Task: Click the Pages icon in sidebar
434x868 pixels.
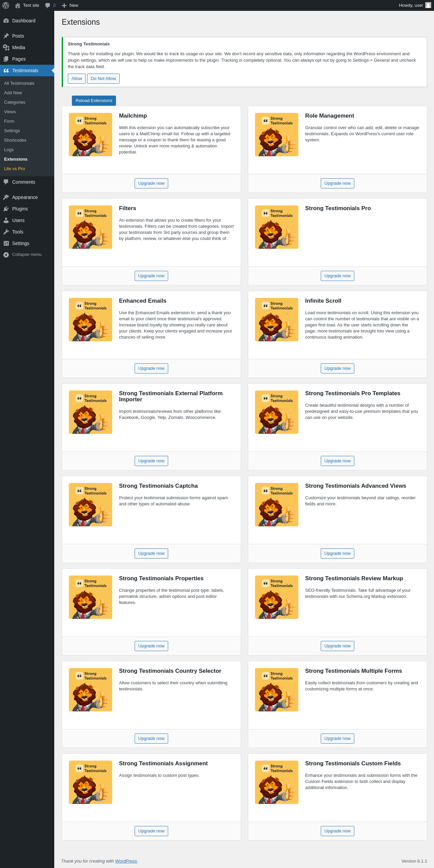Action: tap(6, 59)
